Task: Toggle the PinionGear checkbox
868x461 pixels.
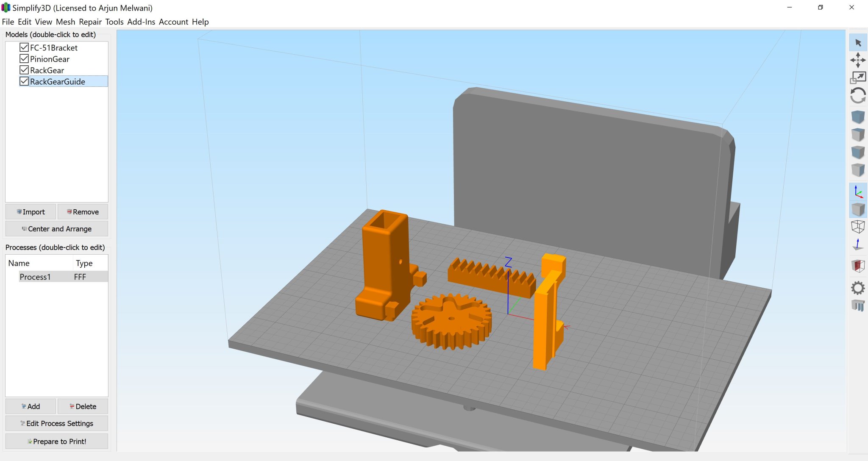Action: 24,59
